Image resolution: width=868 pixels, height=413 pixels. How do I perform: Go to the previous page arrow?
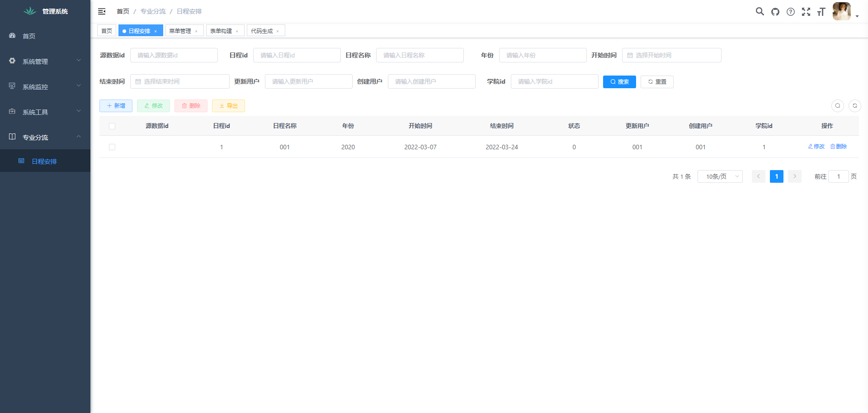coord(759,176)
